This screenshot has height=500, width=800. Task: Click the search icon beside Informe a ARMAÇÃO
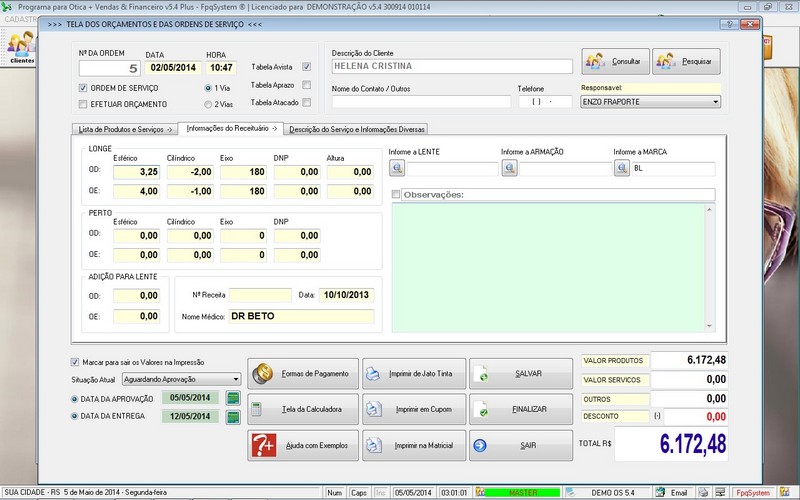click(509, 169)
